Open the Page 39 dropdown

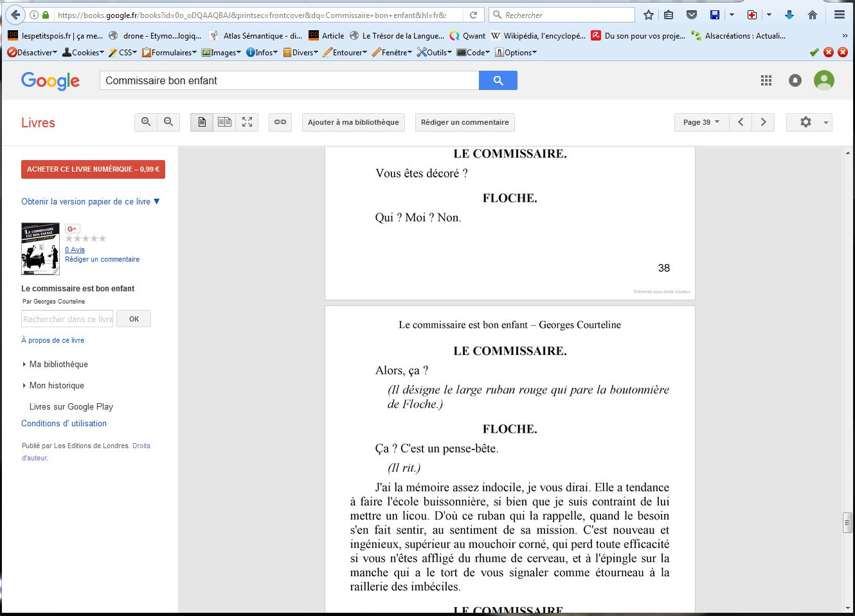pos(701,122)
